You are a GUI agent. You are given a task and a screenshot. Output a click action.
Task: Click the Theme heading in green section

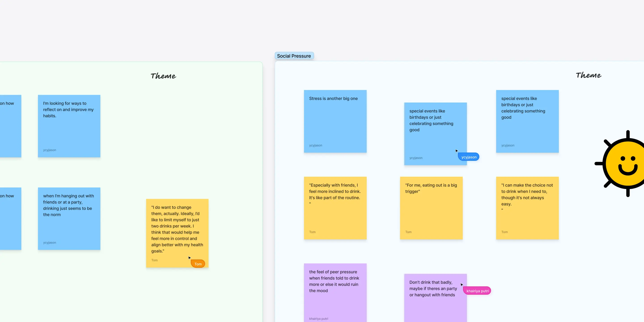(163, 76)
